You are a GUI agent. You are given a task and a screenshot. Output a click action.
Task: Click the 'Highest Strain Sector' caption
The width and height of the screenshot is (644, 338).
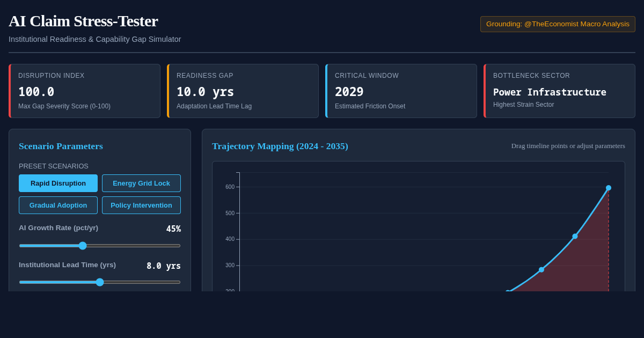click(x=523, y=105)
